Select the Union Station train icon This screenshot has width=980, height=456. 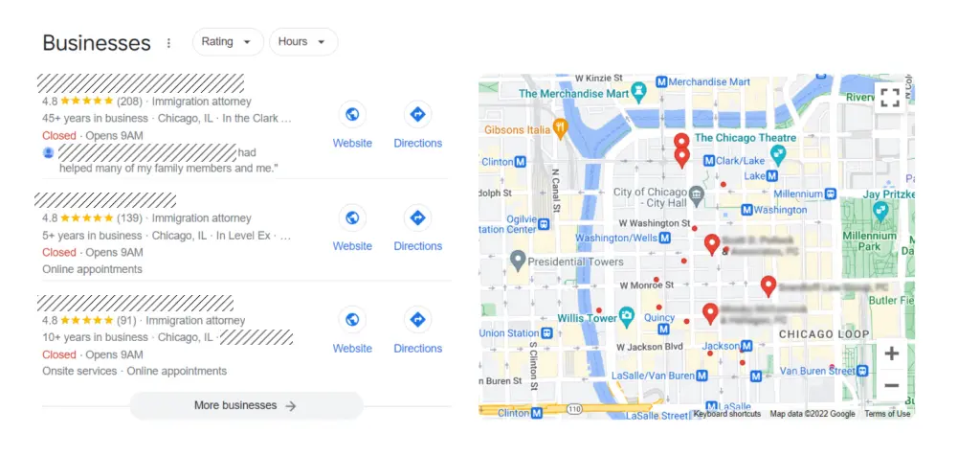pos(547,332)
